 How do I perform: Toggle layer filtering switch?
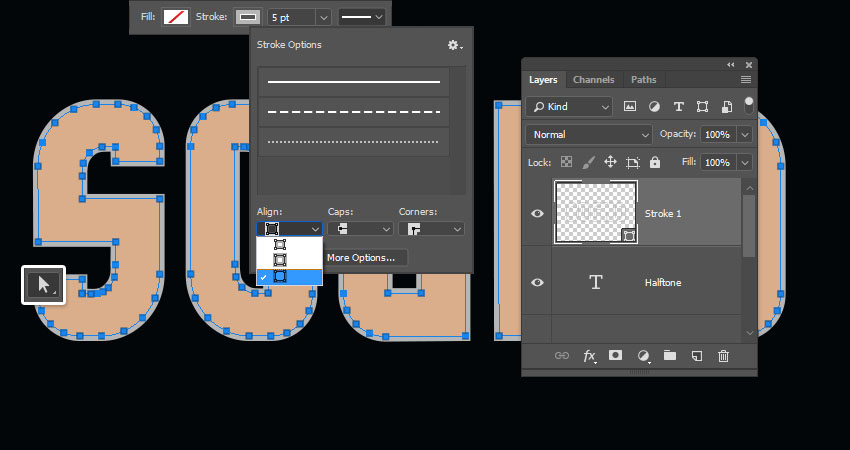pyautogui.click(x=749, y=106)
